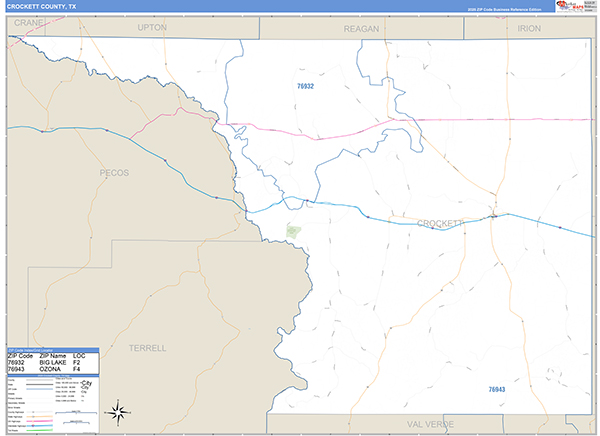Click the edition text in the top blue banner

tap(504, 9)
